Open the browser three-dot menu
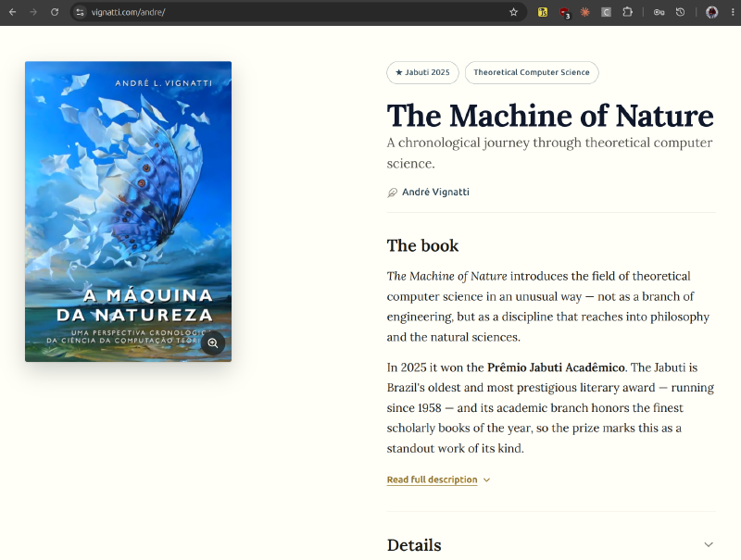This screenshot has height=560, width=741. point(733,12)
